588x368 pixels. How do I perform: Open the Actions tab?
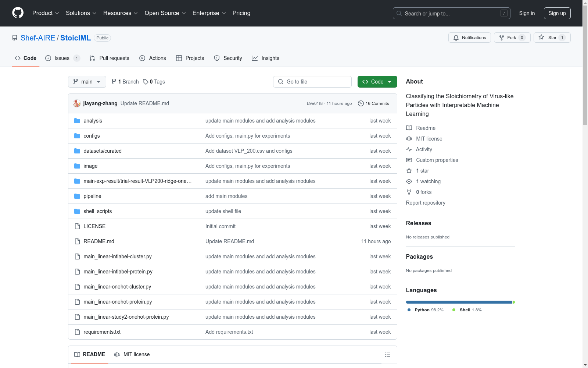[x=153, y=58]
